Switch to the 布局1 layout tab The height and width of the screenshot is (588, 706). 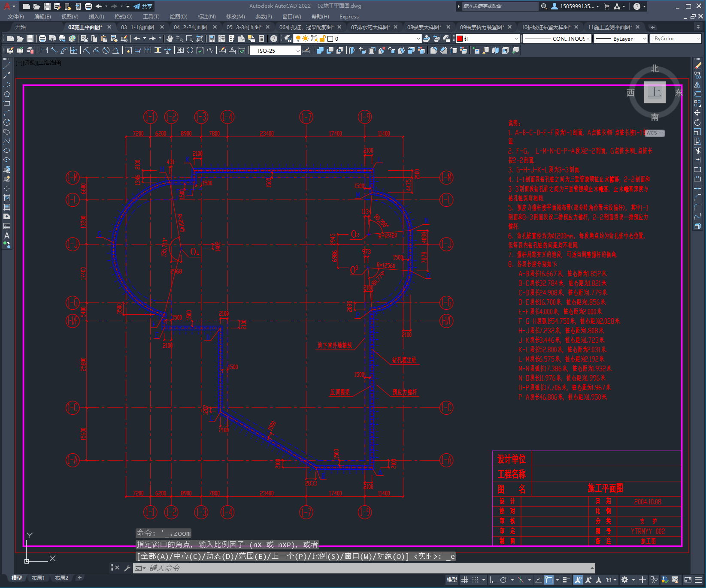tap(38, 578)
